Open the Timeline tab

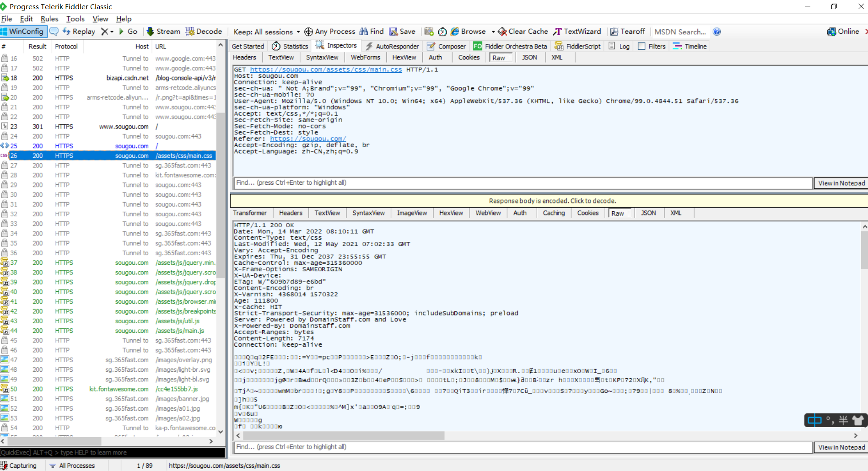click(690, 46)
